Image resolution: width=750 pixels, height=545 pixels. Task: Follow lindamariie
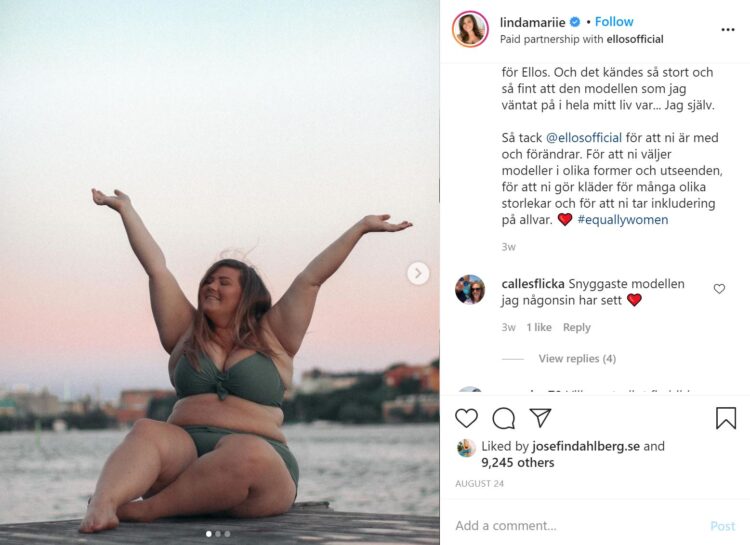[615, 21]
